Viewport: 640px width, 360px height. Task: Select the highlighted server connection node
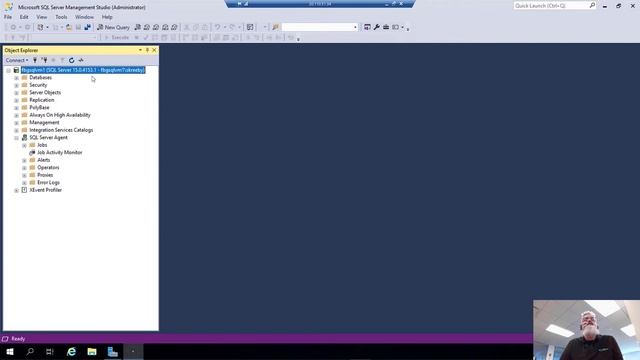pyautogui.click(x=83, y=70)
